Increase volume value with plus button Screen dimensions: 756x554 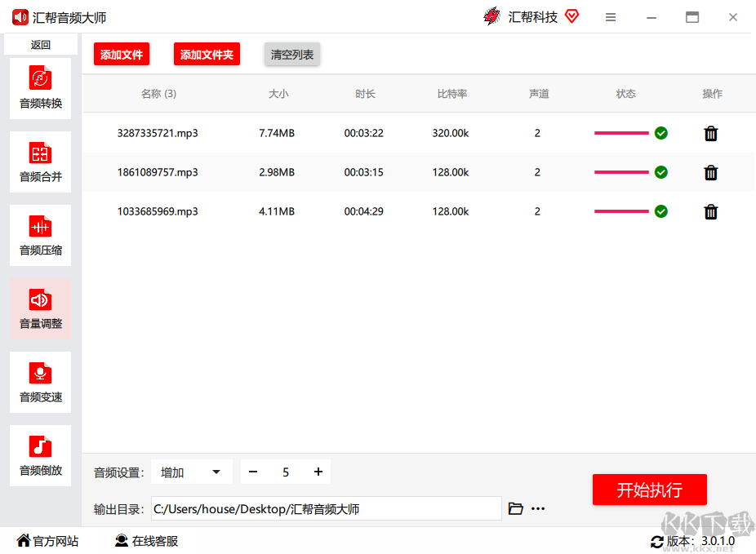pos(318,472)
